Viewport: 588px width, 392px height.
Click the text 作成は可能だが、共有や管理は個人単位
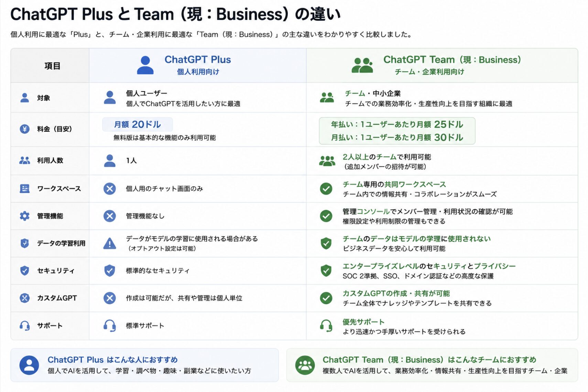click(x=184, y=298)
